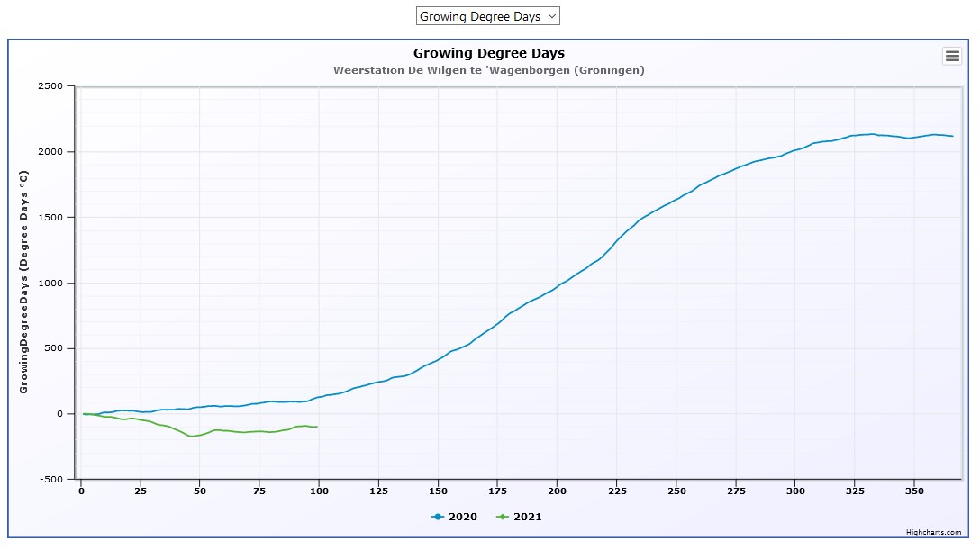Click the green 2021 legend marker icon

(x=502, y=517)
